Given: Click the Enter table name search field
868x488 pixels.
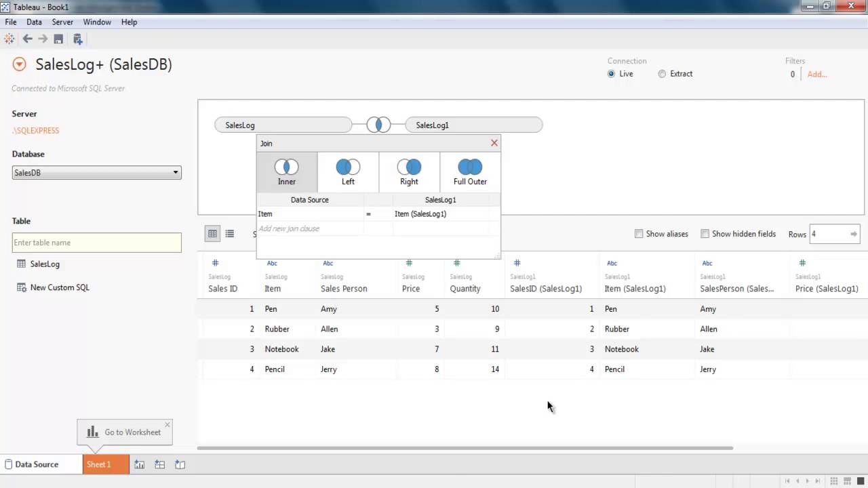Looking at the screenshot, I should [97, 243].
